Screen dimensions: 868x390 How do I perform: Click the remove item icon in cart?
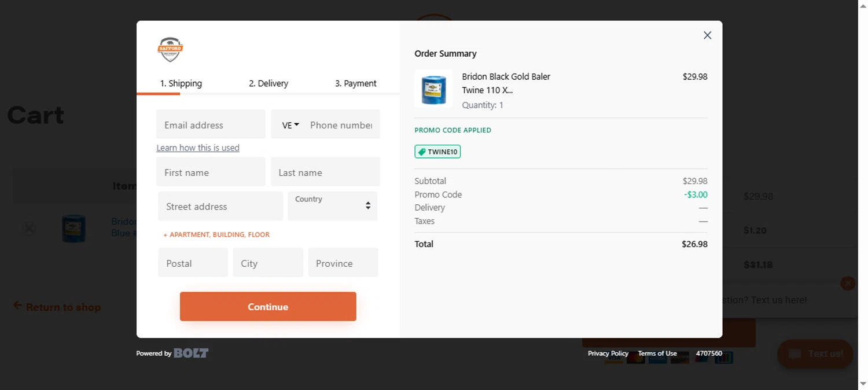(x=28, y=229)
